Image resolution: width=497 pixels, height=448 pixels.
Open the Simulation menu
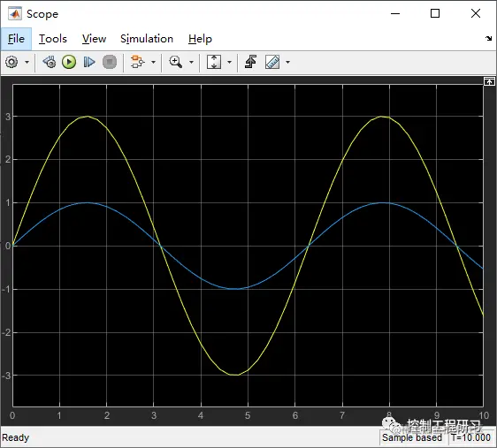click(x=147, y=39)
